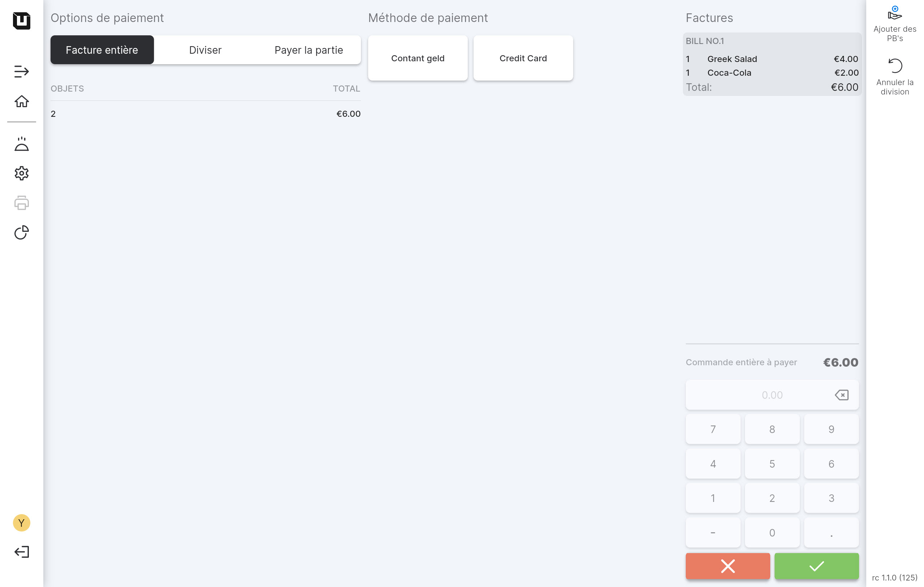Click the yellow Y user avatar

pyautogui.click(x=22, y=522)
